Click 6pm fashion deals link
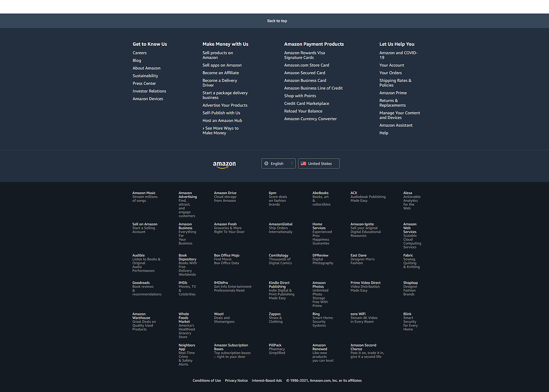 pos(278,199)
